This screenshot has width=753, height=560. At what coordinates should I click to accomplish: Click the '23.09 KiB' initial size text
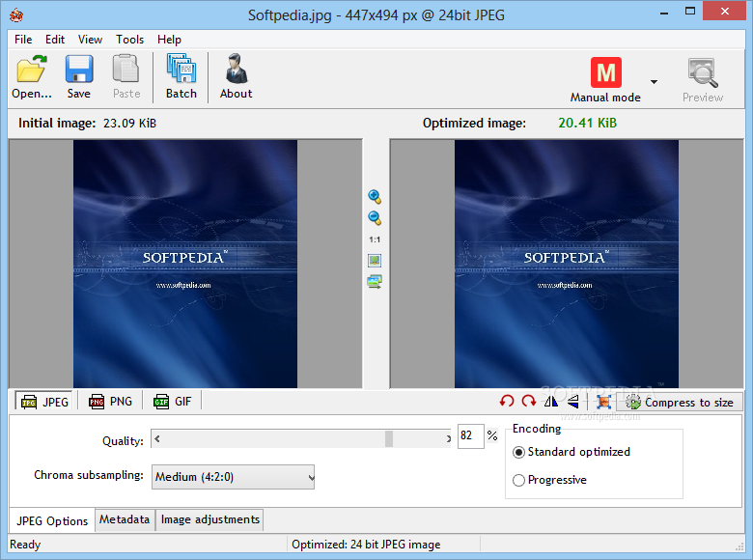coord(129,124)
